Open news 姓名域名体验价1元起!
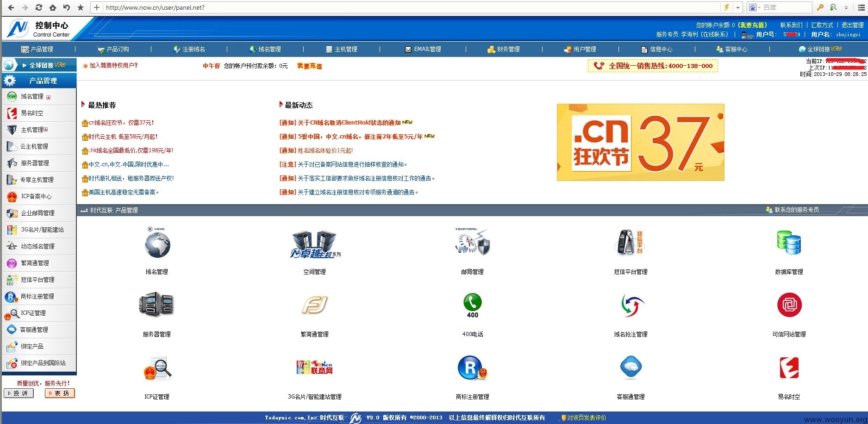Image resolution: width=868 pixels, height=424 pixels. (x=325, y=150)
